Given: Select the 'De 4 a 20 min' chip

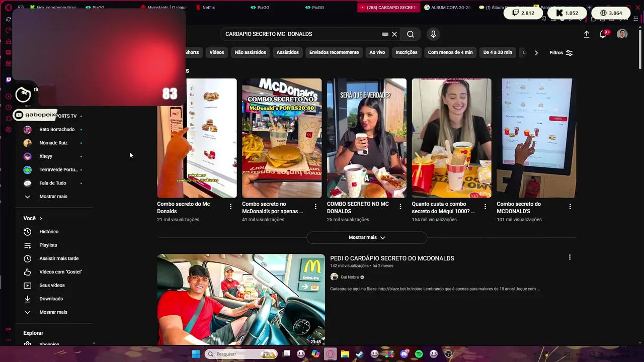Looking at the screenshot, I should click(498, 52).
